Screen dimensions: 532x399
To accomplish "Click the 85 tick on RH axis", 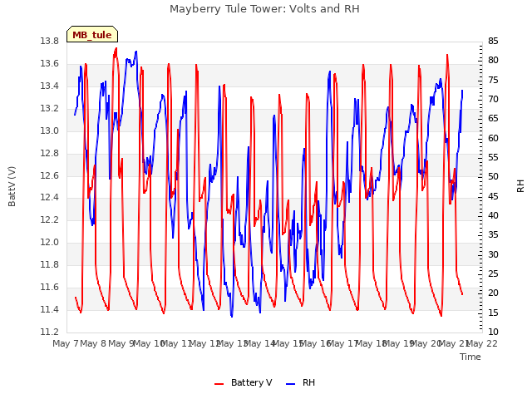I will (x=493, y=41).
